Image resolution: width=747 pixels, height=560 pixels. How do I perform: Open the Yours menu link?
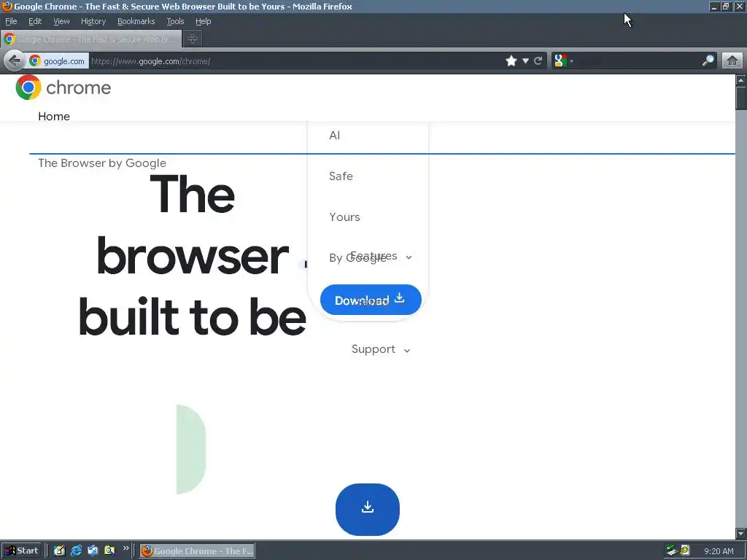[x=344, y=217]
